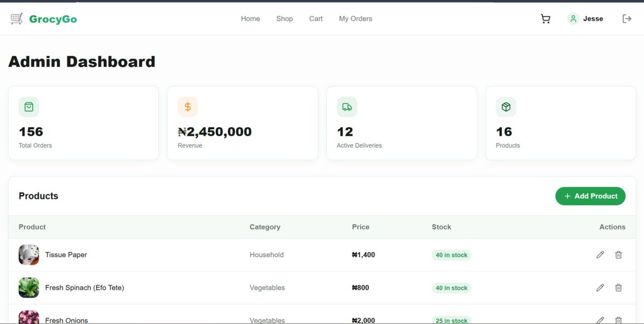The image size is (644, 324).
Task: Click the 156 Total Orders value
Action: pyautogui.click(x=31, y=131)
